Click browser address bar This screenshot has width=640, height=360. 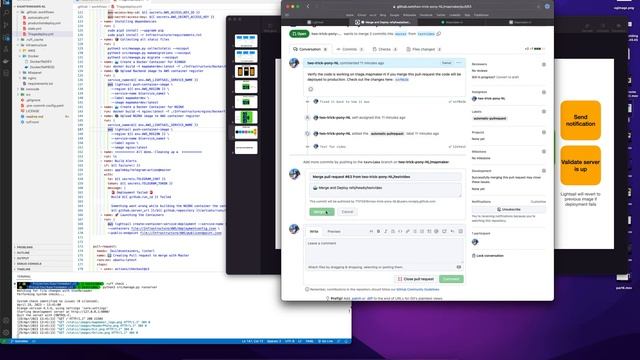(x=431, y=7)
